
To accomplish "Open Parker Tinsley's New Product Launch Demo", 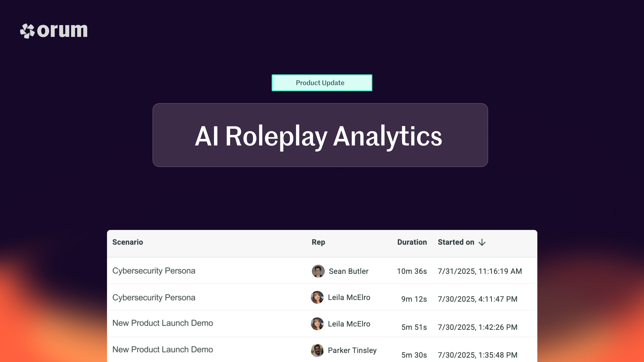I will point(163,349).
